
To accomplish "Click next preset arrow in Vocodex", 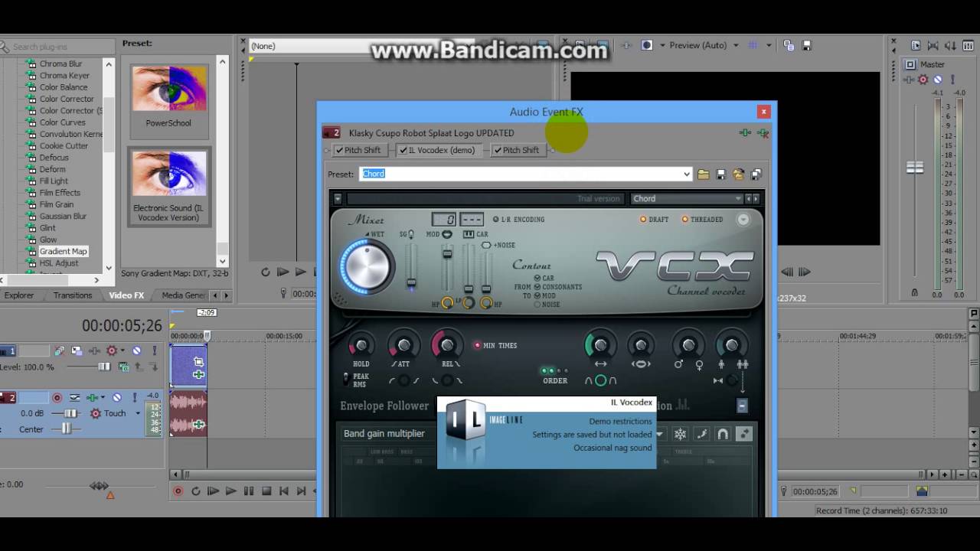I will click(x=757, y=199).
